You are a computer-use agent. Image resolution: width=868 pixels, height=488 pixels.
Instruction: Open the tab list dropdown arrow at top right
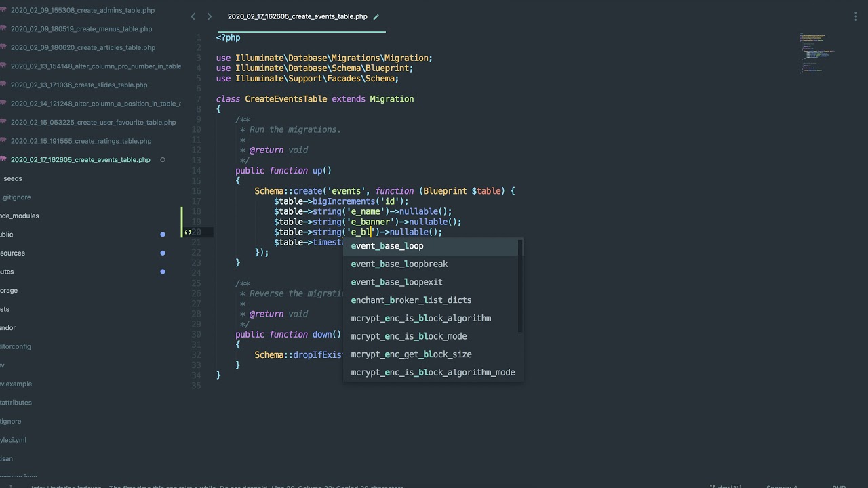pyautogui.click(x=856, y=16)
